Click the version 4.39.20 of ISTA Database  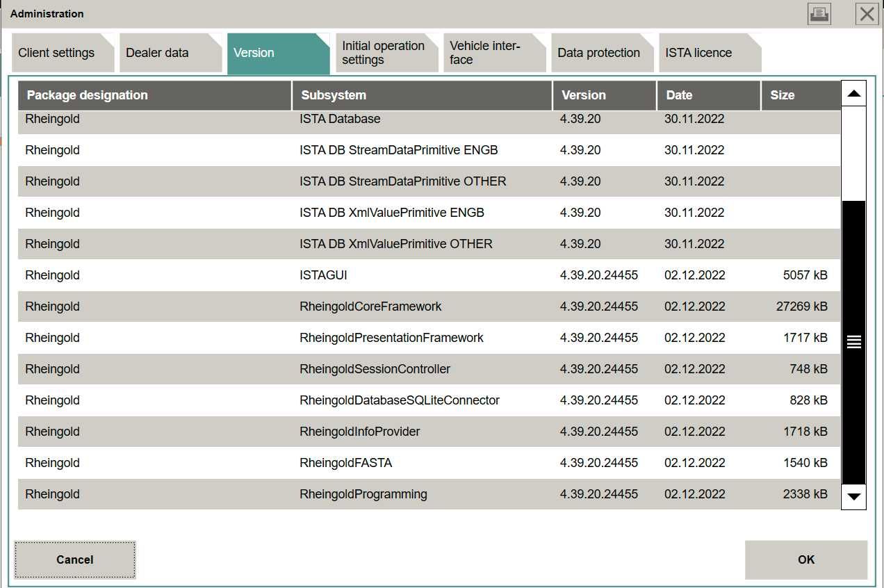click(580, 119)
